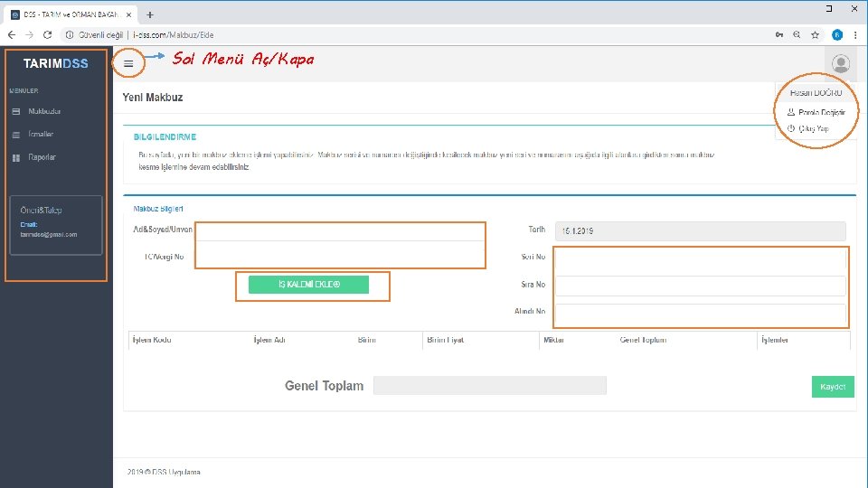
Task: Open a new browser tab
Action: pos(150,15)
